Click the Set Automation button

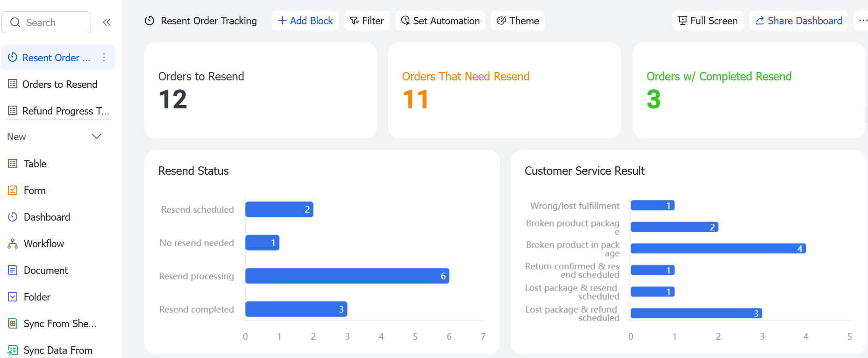[x=440, y=21]
